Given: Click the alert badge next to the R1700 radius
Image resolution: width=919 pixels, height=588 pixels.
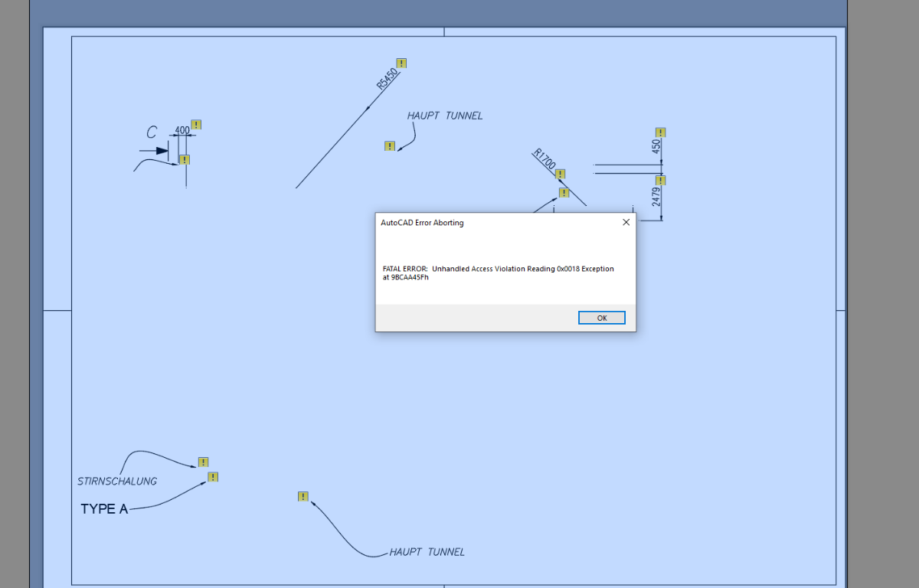Looking at the screenshot, I should 560,174.
